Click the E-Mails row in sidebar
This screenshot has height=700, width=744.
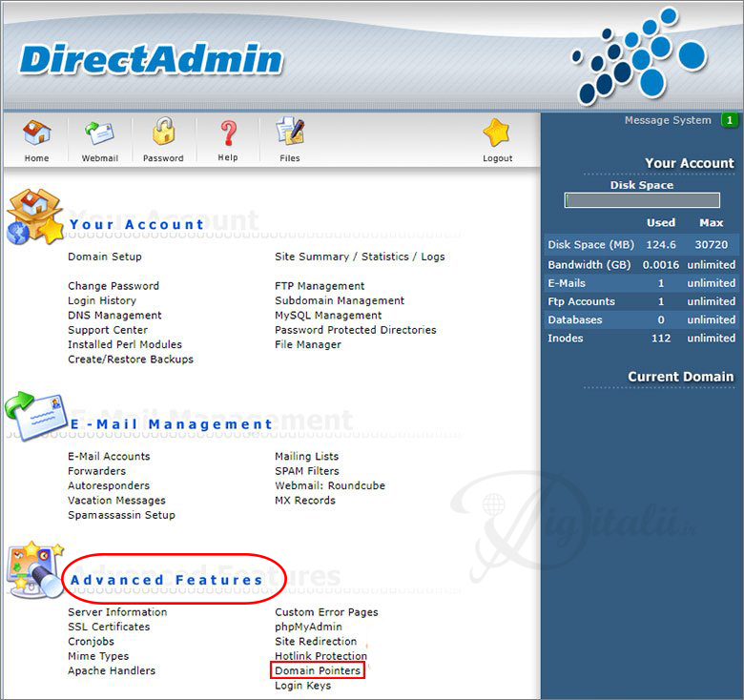(642, 283)
